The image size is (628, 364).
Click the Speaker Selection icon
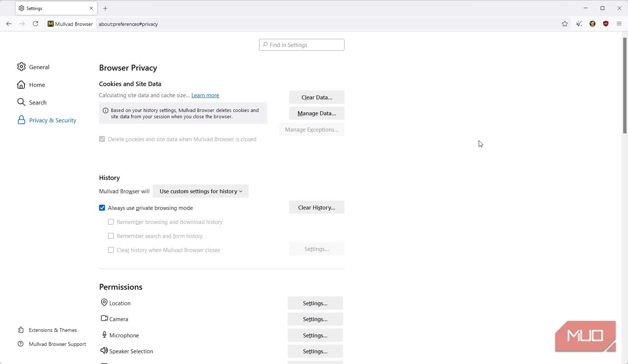click(104, 350)
